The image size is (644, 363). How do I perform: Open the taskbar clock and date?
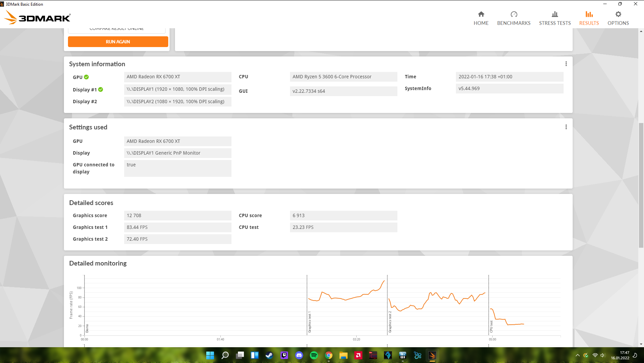click(620, 355)
